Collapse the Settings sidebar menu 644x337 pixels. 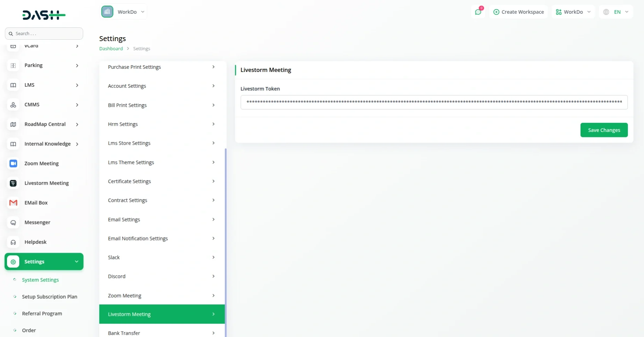77,262
